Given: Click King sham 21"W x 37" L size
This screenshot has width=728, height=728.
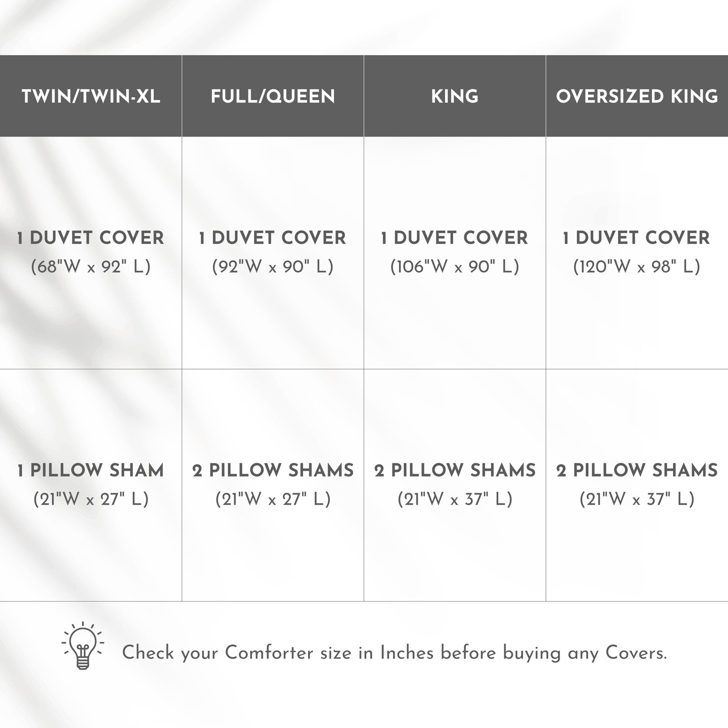Looking at the screenshot, I should pos(455,499).
